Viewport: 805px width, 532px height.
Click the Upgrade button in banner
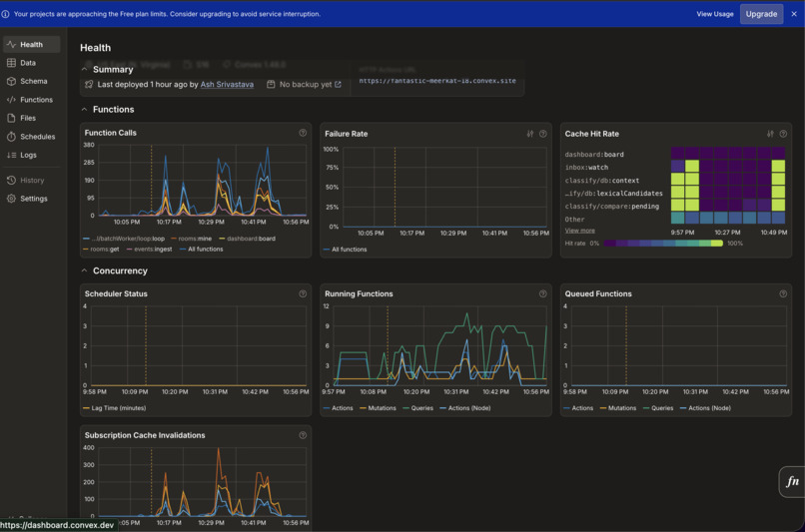(761, 14)
